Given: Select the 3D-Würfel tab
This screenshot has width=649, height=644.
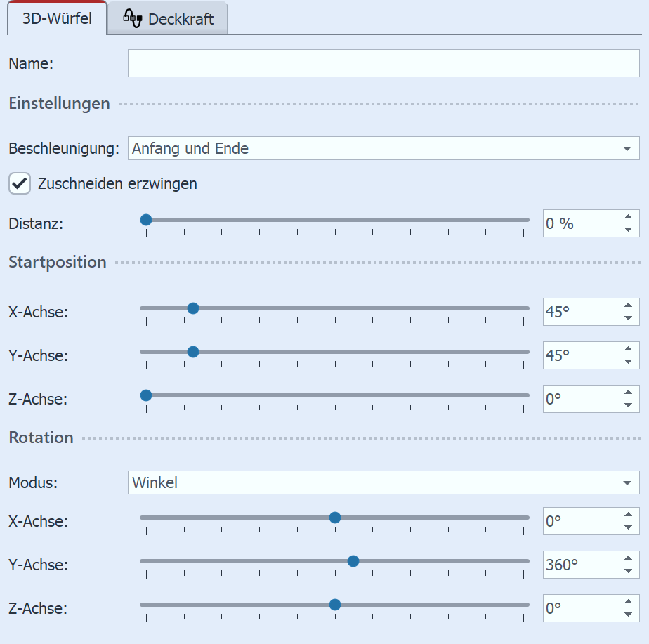Looking at the screenshot, I should tap(57, 18).
